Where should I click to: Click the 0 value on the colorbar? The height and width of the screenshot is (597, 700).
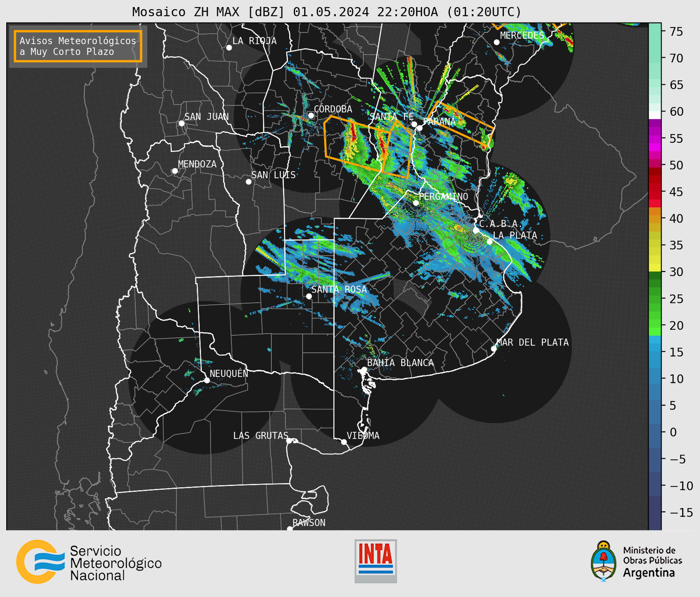673,432
